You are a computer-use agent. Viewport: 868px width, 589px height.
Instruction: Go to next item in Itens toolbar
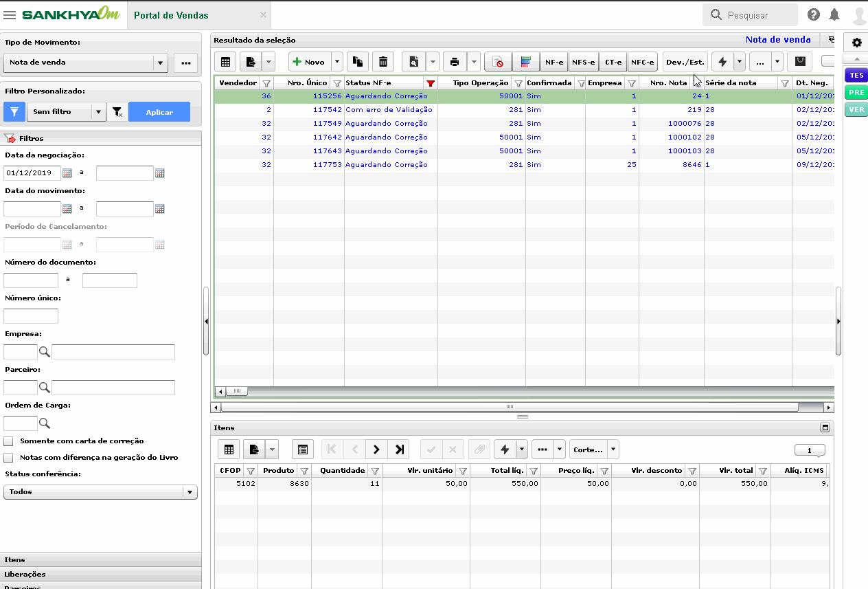[376, 449]
